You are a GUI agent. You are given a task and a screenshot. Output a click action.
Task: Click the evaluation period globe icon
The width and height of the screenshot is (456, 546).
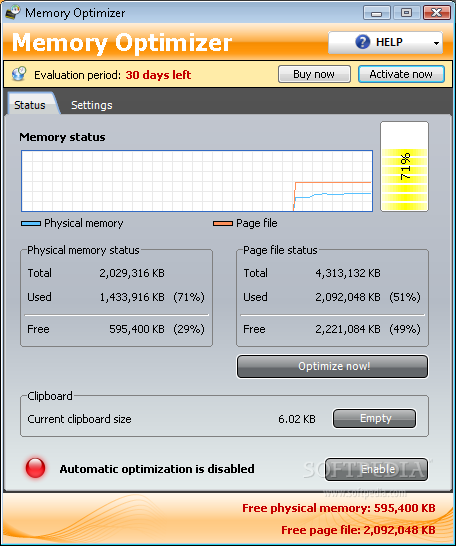[x=19, y=74]
